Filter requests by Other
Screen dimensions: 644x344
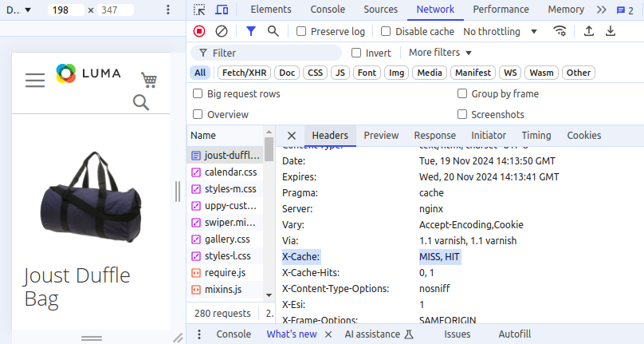point(579,73)
